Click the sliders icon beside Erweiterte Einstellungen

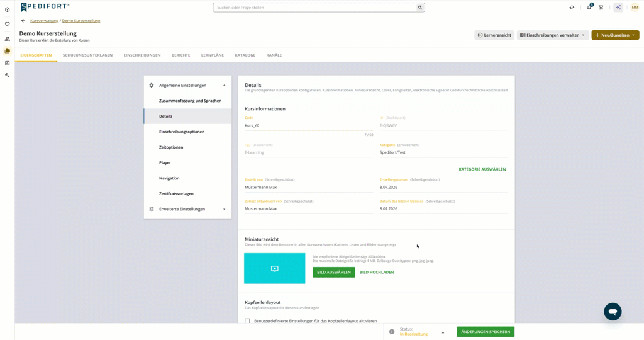click(151, 209)
